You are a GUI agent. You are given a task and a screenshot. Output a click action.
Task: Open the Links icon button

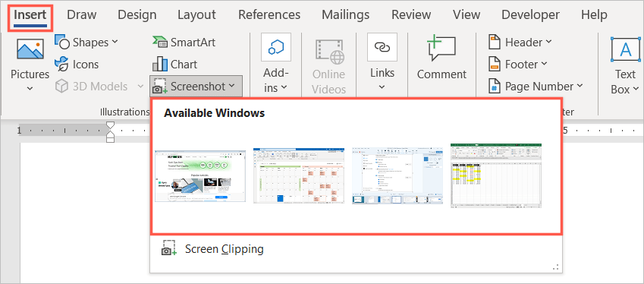pos(382,47)
